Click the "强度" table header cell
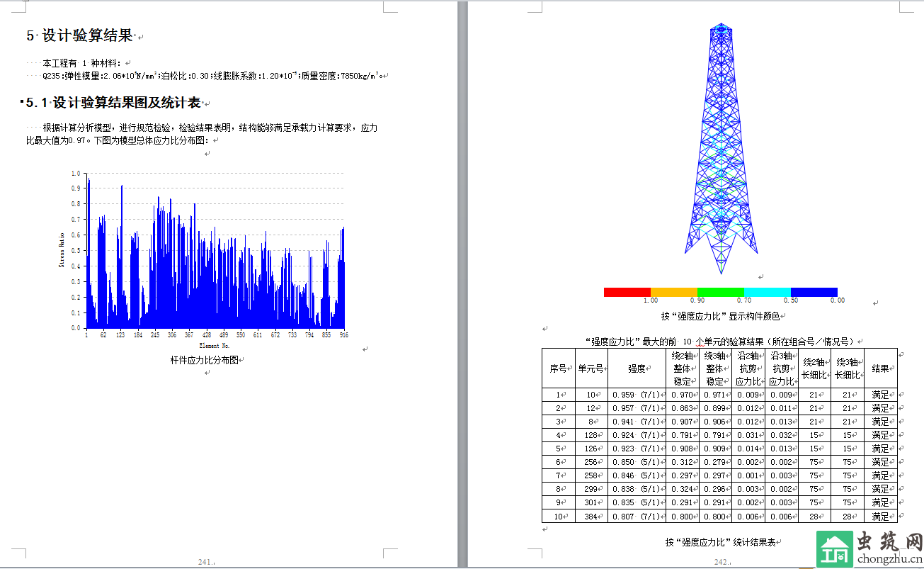This screenshot has width=924, height=569. [637, 368]
